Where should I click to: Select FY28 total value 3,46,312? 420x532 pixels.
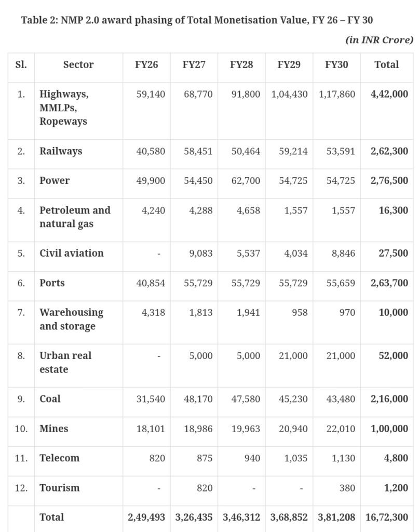click(x=241, y=517)
